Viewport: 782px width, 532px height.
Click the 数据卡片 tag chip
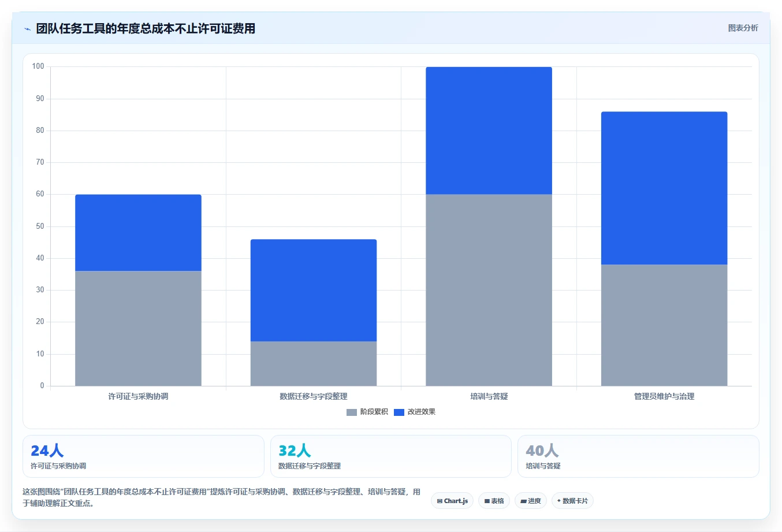click(x=572, y=501)
